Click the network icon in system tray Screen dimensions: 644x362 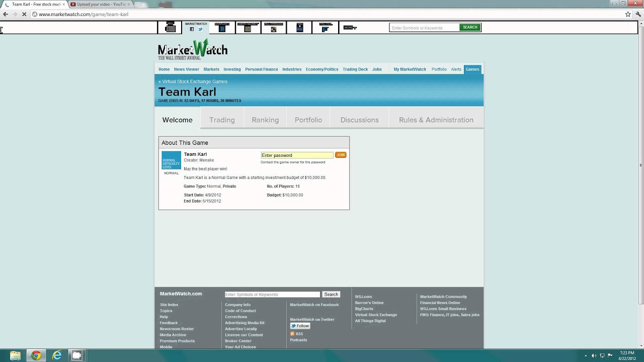[x=602, y=356]
